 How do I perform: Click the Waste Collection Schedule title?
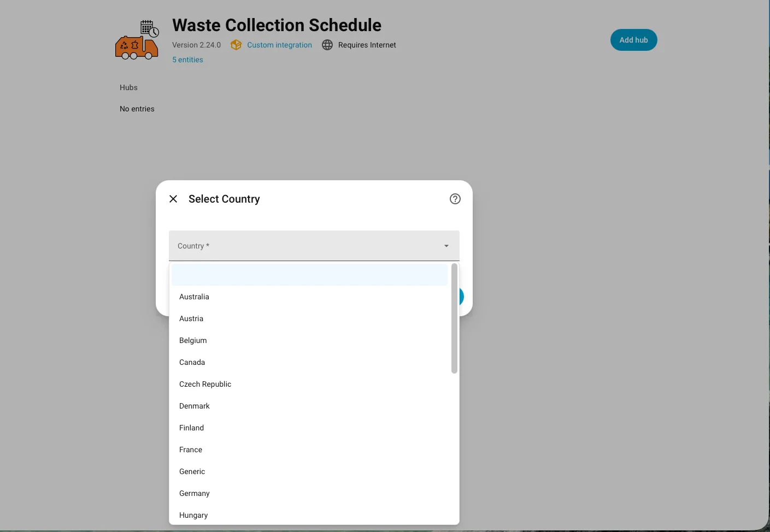coord(277,25)
